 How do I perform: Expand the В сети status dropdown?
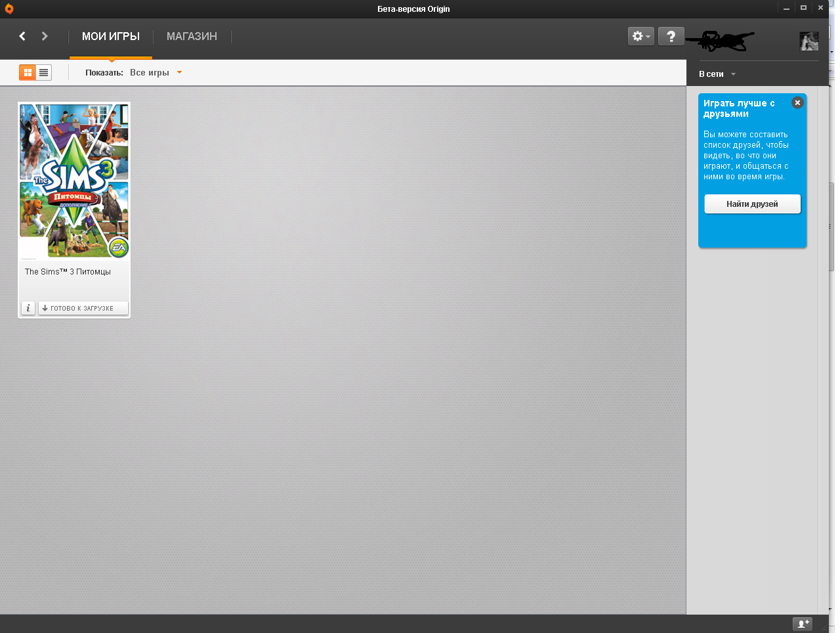717,74
